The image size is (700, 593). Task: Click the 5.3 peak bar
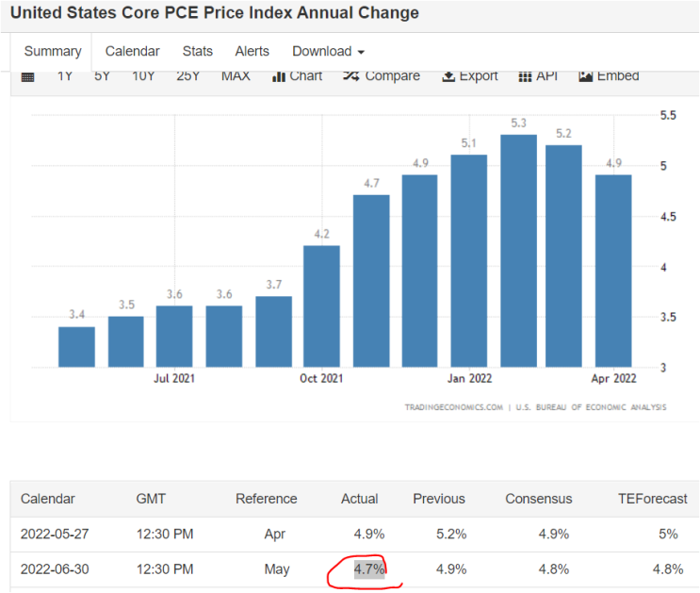click(x=518, y=251)
